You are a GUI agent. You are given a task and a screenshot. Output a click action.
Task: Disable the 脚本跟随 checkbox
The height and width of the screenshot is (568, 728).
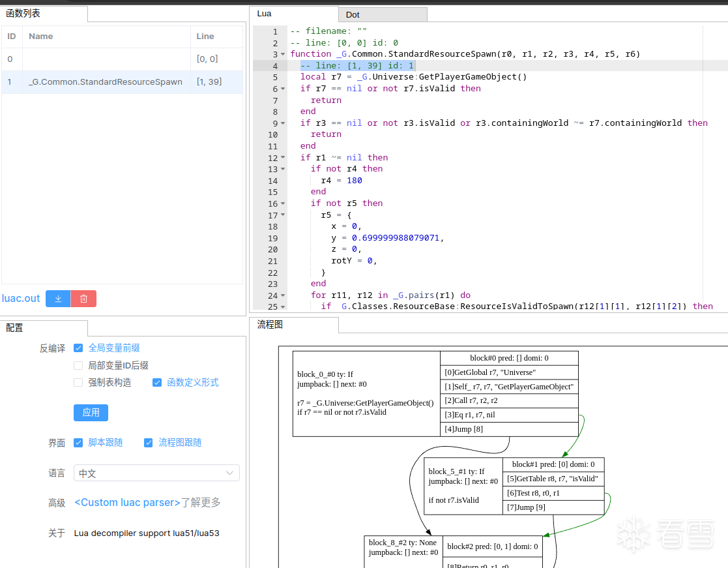[x=78, y=443]
